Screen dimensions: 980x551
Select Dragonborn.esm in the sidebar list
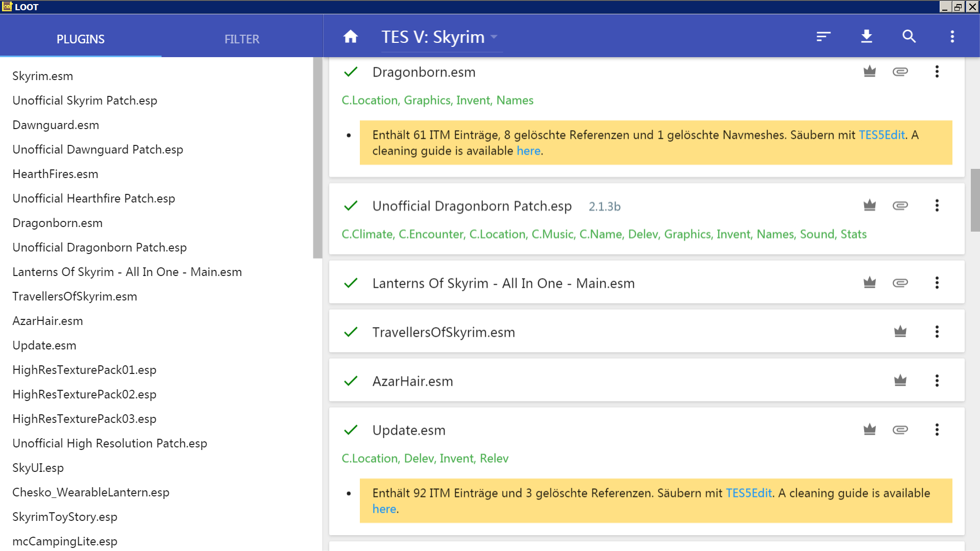57,223
